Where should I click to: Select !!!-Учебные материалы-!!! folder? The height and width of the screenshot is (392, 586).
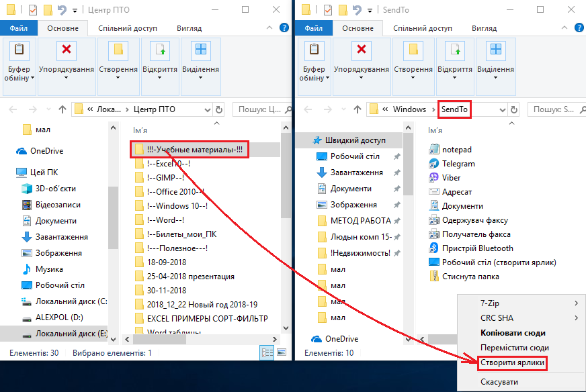190,150
